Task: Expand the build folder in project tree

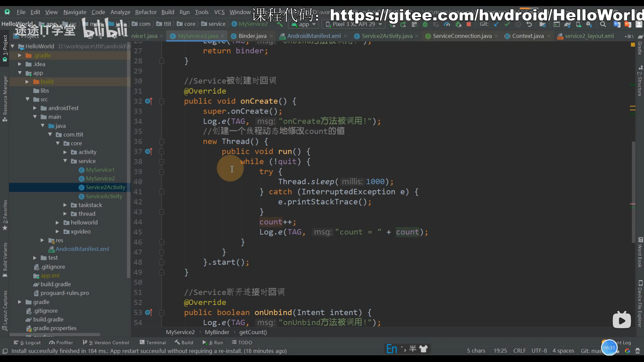Action: pos(27,81)
